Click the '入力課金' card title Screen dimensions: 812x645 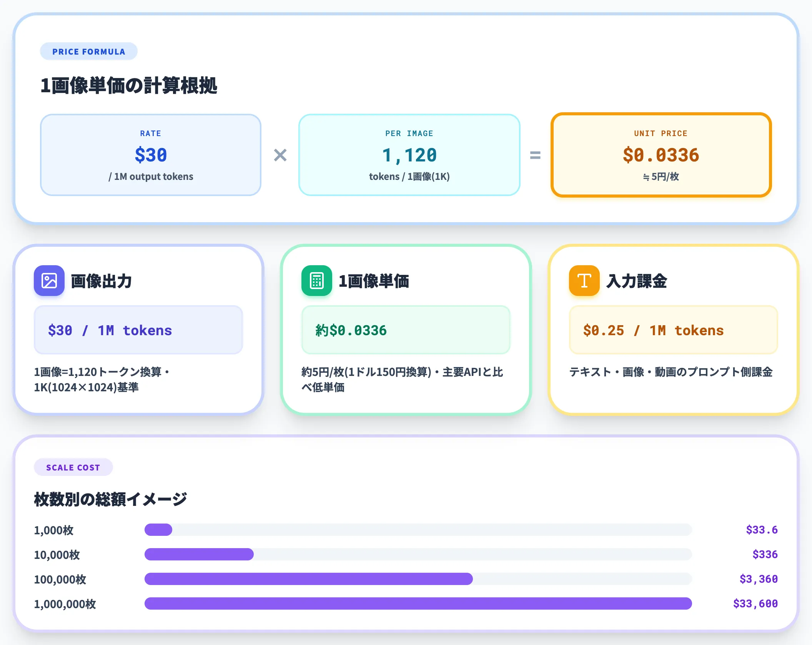(x=637, y=281)
